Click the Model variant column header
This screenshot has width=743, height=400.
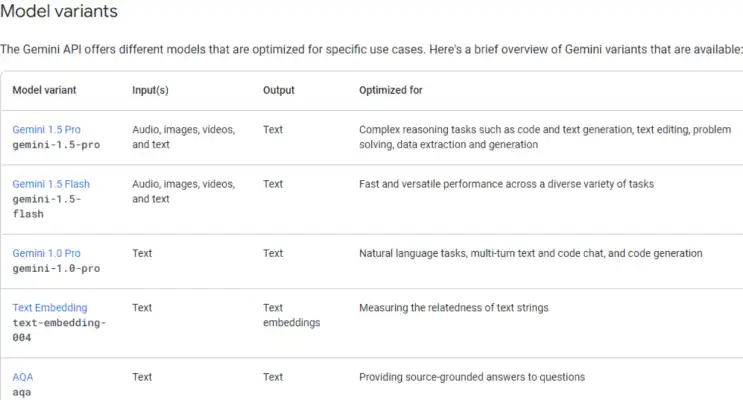tap(44, 90)
